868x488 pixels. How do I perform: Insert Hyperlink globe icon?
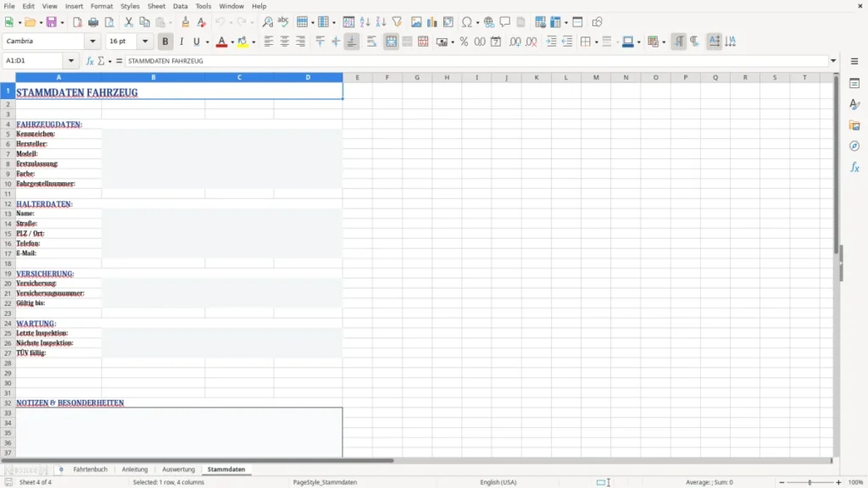click(x=489, y=22)
